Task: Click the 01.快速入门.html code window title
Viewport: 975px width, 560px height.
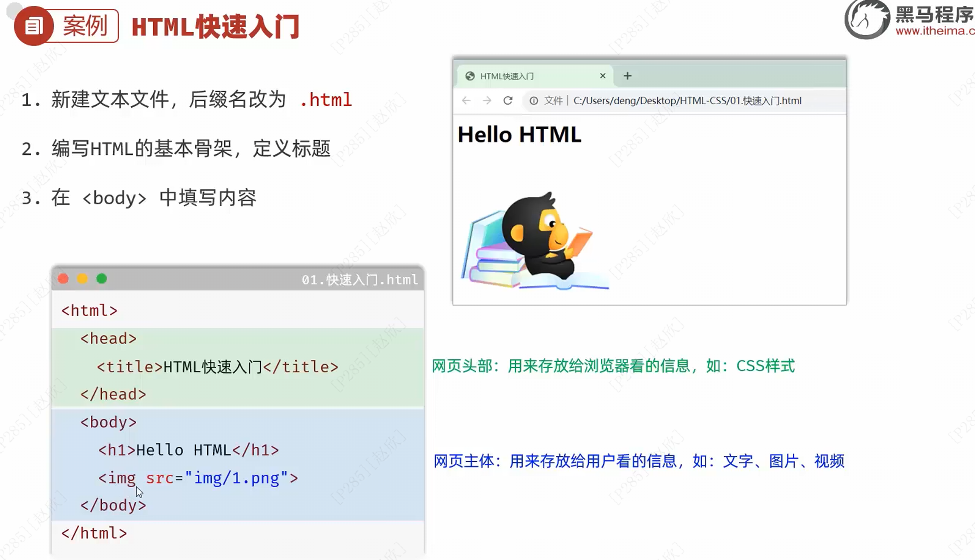Action: point(359,279)
